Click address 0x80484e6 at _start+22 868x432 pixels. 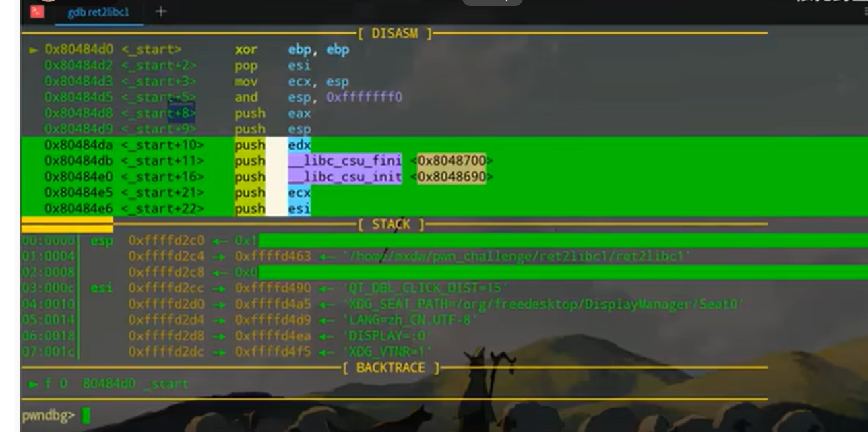[x=80, y=208]
